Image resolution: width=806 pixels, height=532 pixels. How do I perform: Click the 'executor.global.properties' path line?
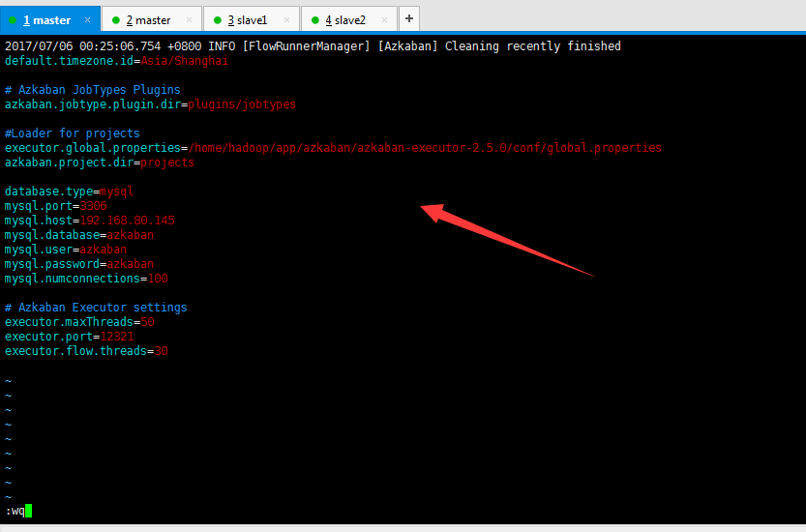333,148
